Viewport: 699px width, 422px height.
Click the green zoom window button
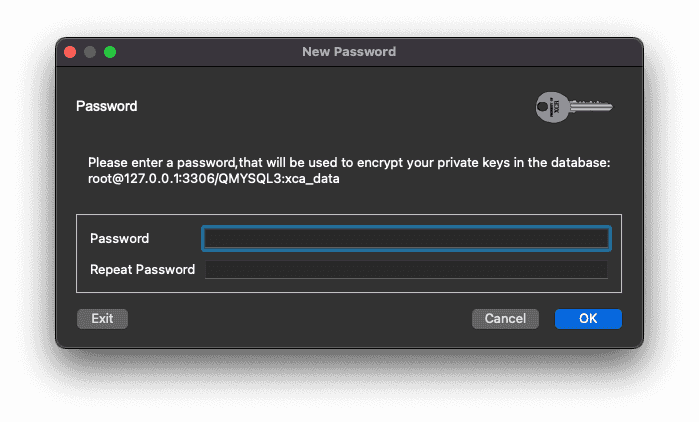110,52
